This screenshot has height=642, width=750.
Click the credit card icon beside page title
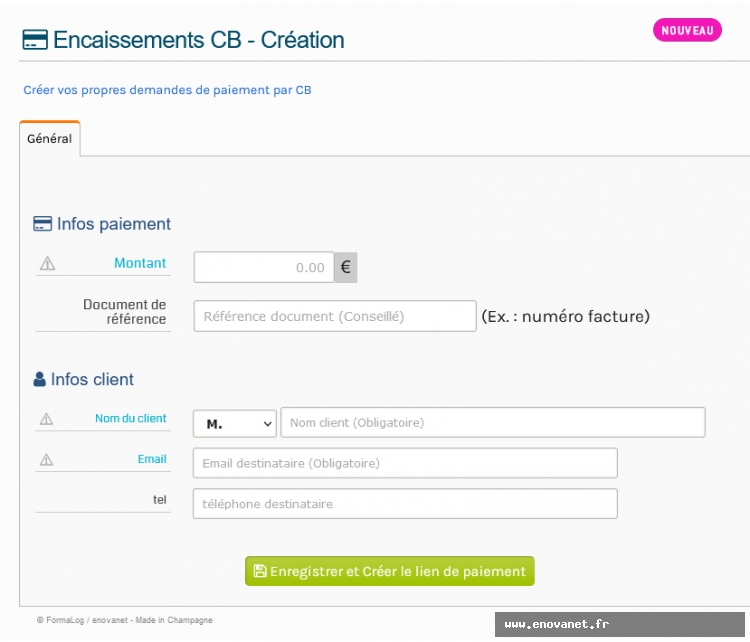click(35, 40)
